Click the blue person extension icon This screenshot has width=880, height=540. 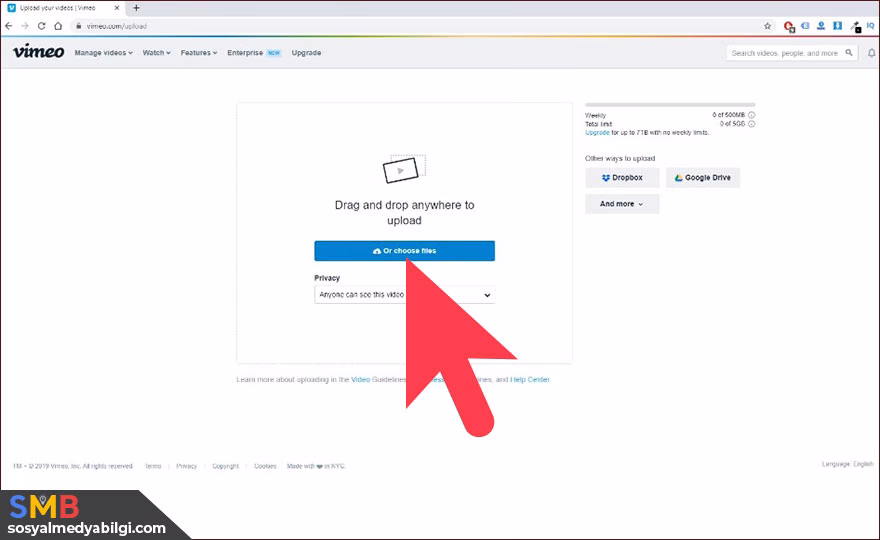pyautogui.click(x=821, y=26)
